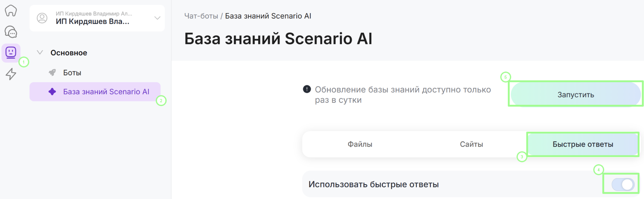
Task: Open the Боты menu item
Action: pos(72,73)
